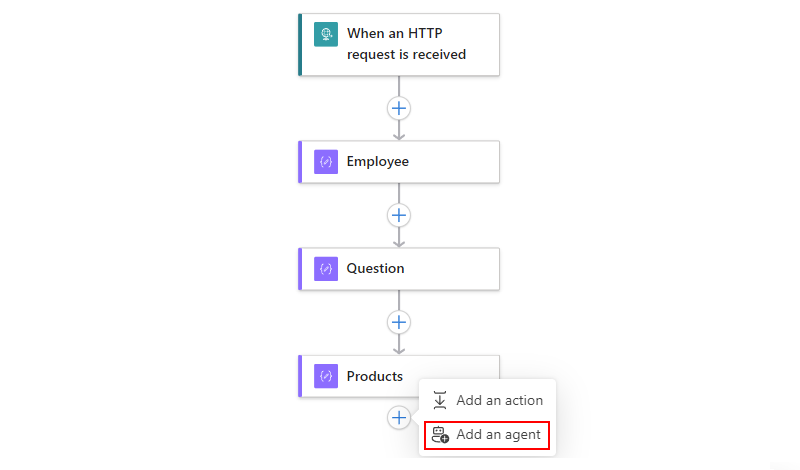Screen dimensions: 800x470
Task: Click the HTTP request trigger icon
Action: [x=326, y=34]
